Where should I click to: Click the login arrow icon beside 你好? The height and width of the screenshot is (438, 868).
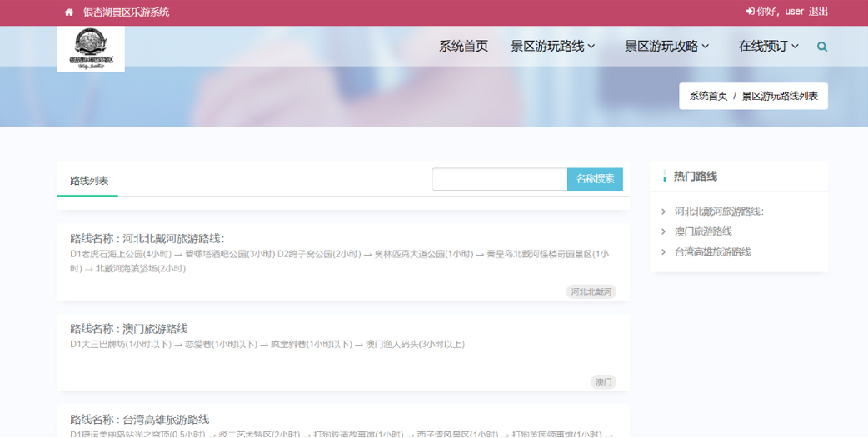(750, 12)
